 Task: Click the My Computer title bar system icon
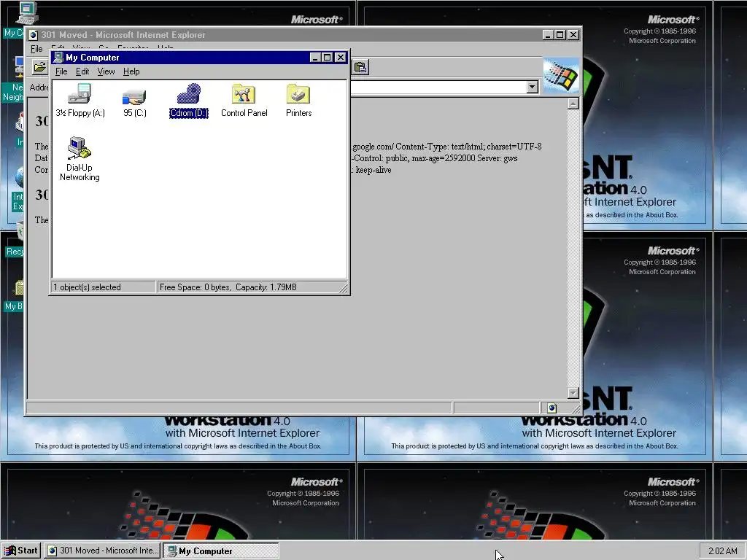(x=58, y=58)
